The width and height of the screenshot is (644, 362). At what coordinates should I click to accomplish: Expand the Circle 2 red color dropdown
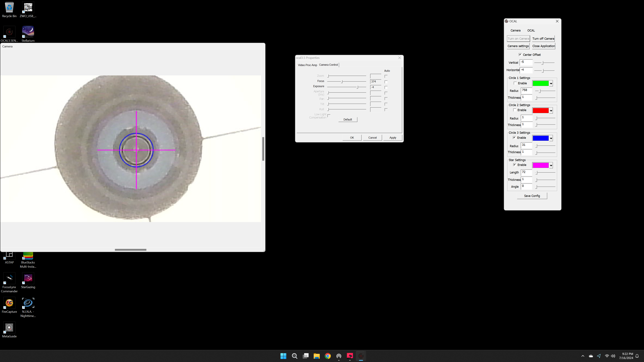click(551, 110)
